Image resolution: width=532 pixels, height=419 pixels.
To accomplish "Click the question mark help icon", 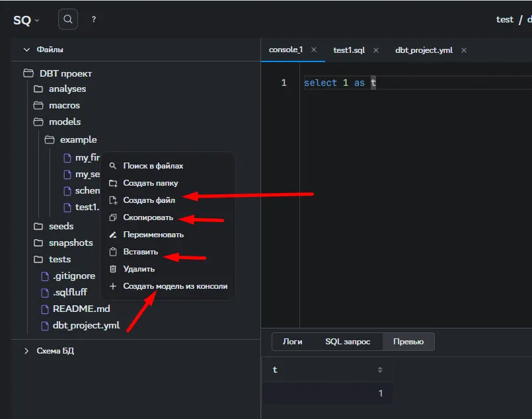I will [94, 20].
